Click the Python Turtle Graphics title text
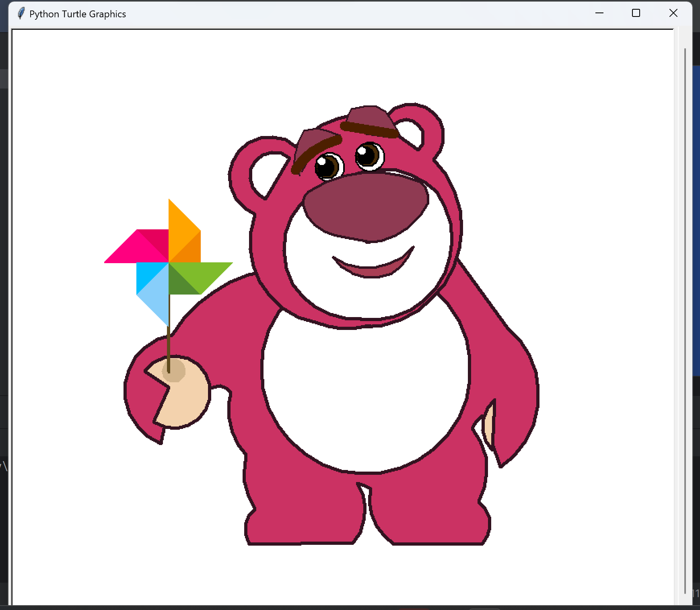 click(78, 14)
